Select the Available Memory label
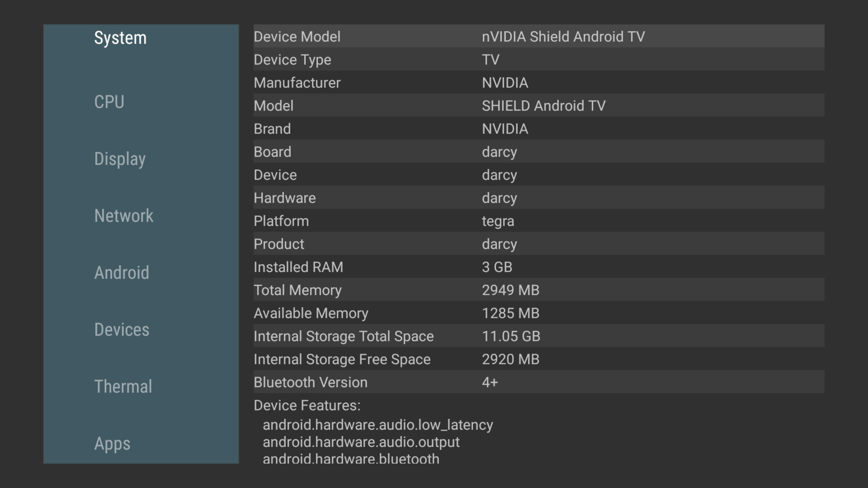 (311, 314)
